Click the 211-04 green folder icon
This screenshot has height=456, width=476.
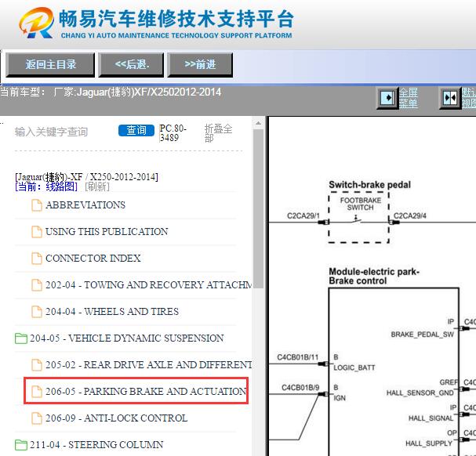pyautogui.click(x=21, y=445)
